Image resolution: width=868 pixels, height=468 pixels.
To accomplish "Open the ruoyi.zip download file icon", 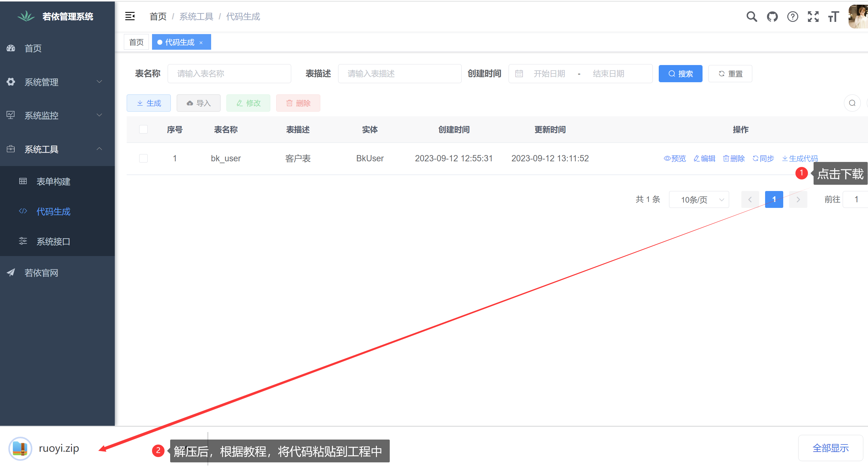I will [20, 448].
